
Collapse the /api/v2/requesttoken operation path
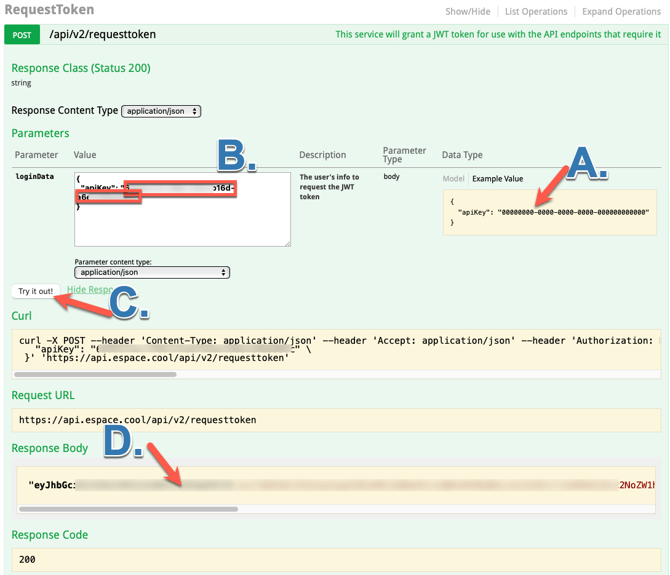pos(102,34)
